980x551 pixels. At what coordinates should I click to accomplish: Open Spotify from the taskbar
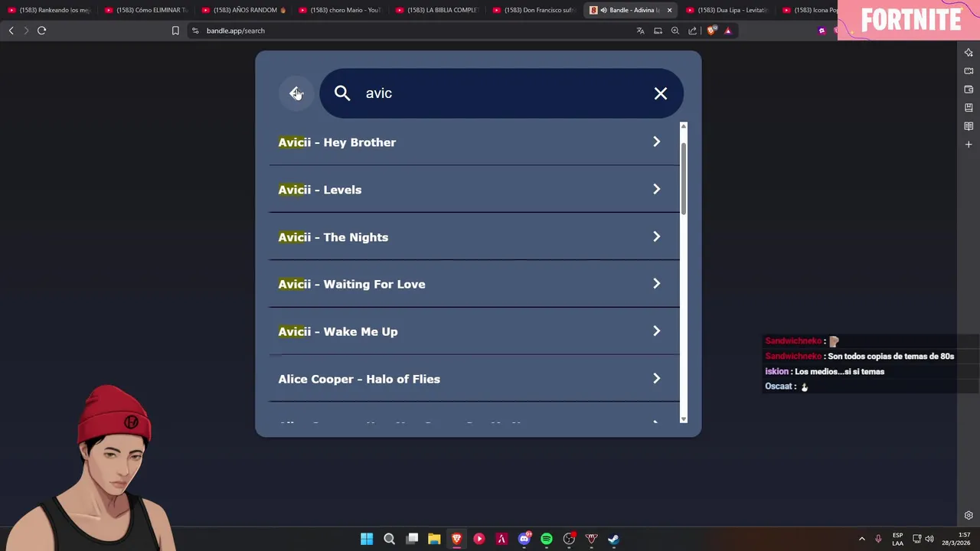(x=547, y=539)
